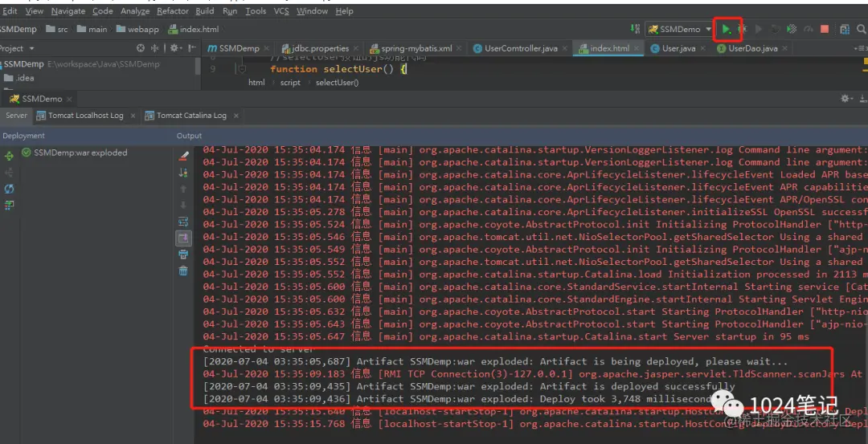Close the jdbc.properties tab
This screenshot has width=868, height=444.
356,49
